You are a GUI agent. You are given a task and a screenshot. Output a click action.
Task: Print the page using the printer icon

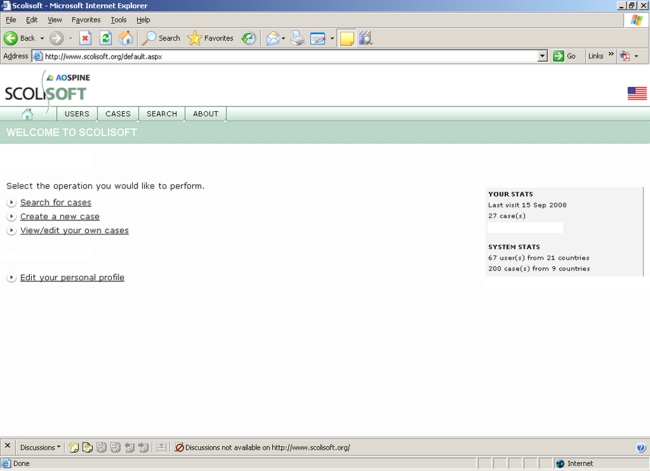tap(298, 38)
